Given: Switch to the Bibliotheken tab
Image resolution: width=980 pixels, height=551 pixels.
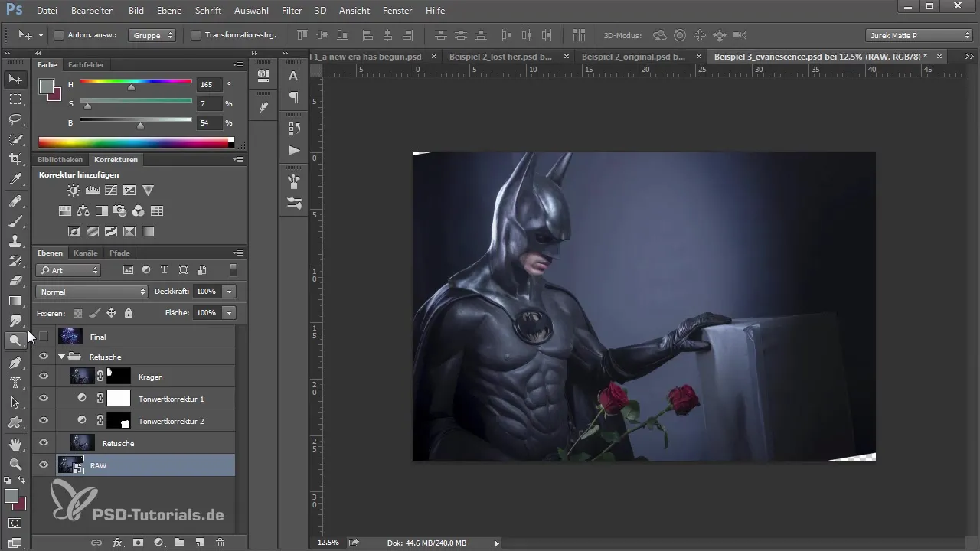Looking at the screenshot, I should [x=60, y=160].
